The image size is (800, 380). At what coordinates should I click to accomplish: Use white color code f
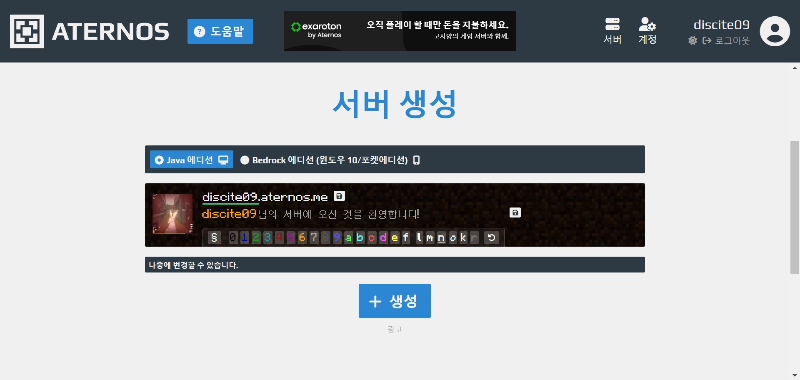pos(406,238)
